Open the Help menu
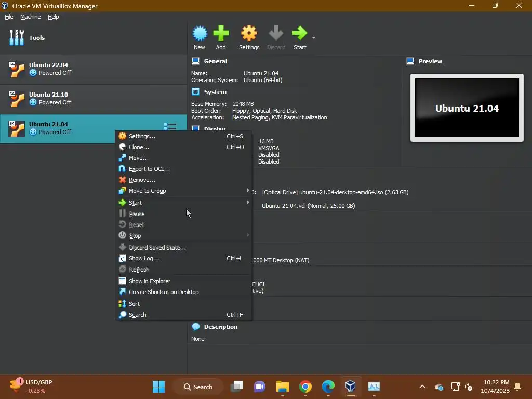The width and height of the screenshot is (532, 399). coord(54,17)
